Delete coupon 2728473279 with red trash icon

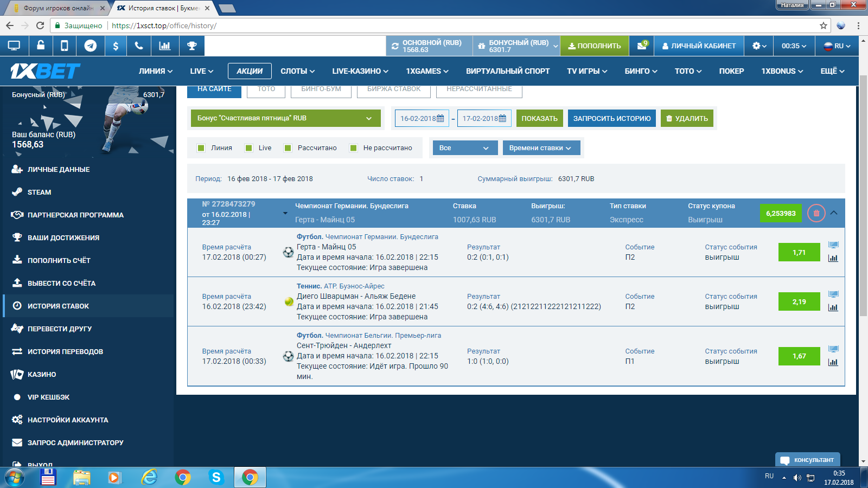816,213
